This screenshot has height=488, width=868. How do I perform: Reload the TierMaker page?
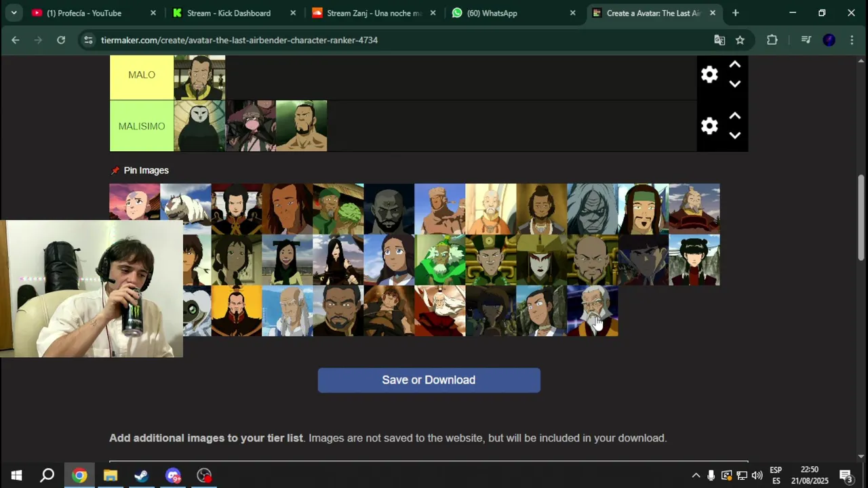(x=61, y=40)
